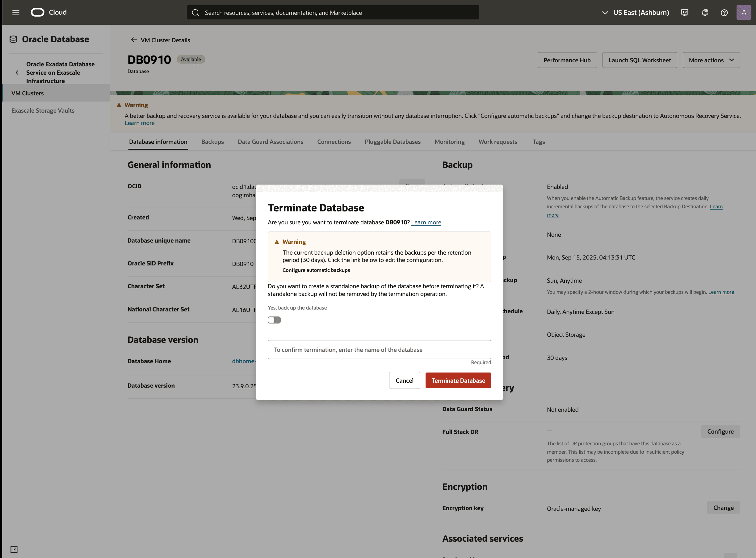Viewport: 756px width, 558px height.
Task: Click the back arrow to VM Cluster Details
Action: click(134, 40)
